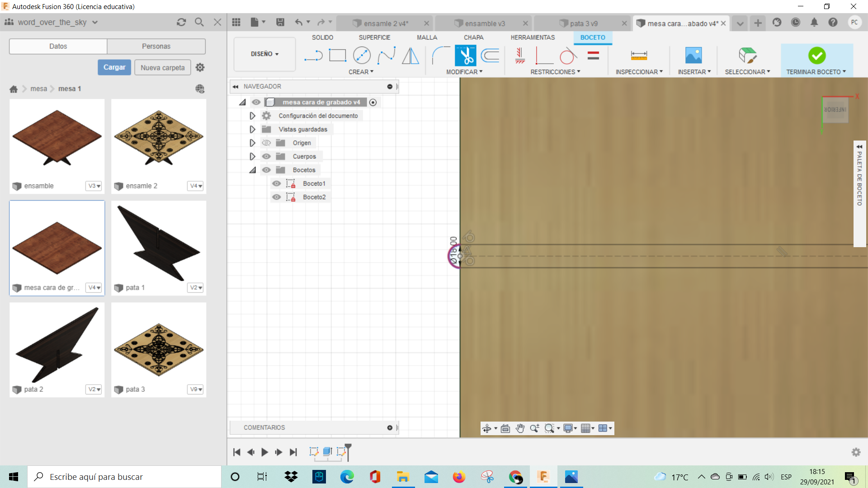Expand Vistas guardadas tree node
The width and height of the screenshot is (868, 488).
(252, 129)
